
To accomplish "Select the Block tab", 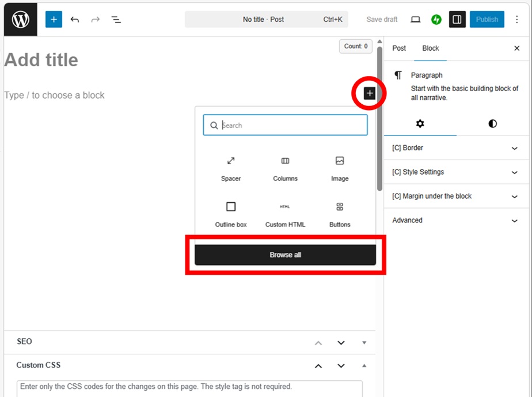I will tap(431, 48).
